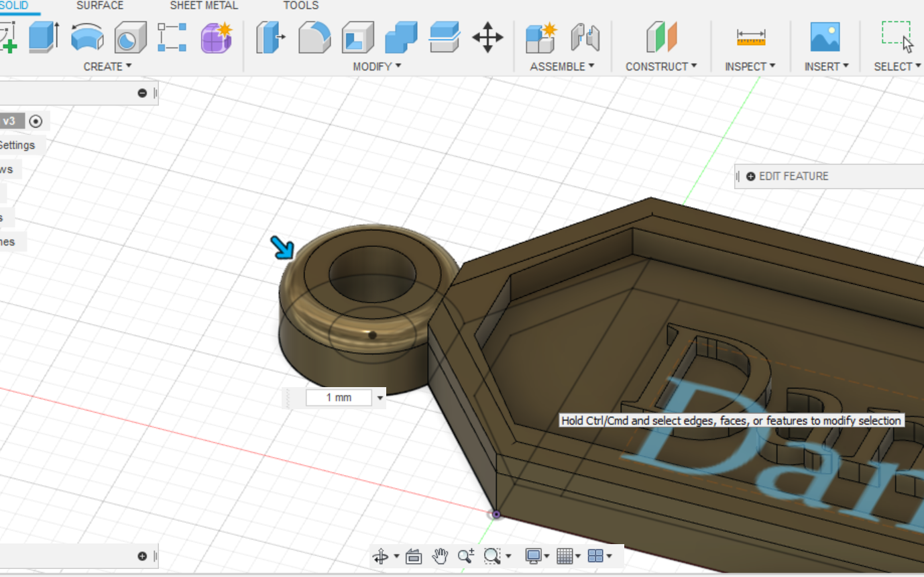The height and width of the screenshot is (577, 924).
Task: Open the dropdown arrow next to 1 mm
Action: point(380,398)
